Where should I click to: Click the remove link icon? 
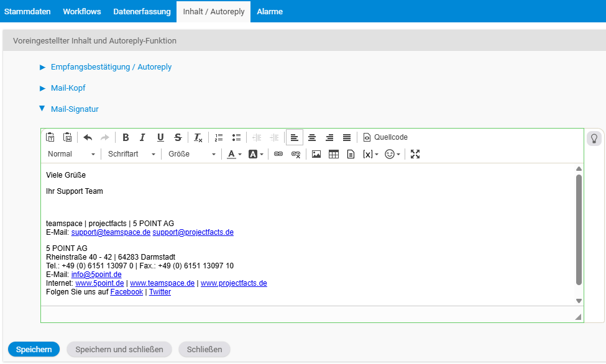(296, 154)
